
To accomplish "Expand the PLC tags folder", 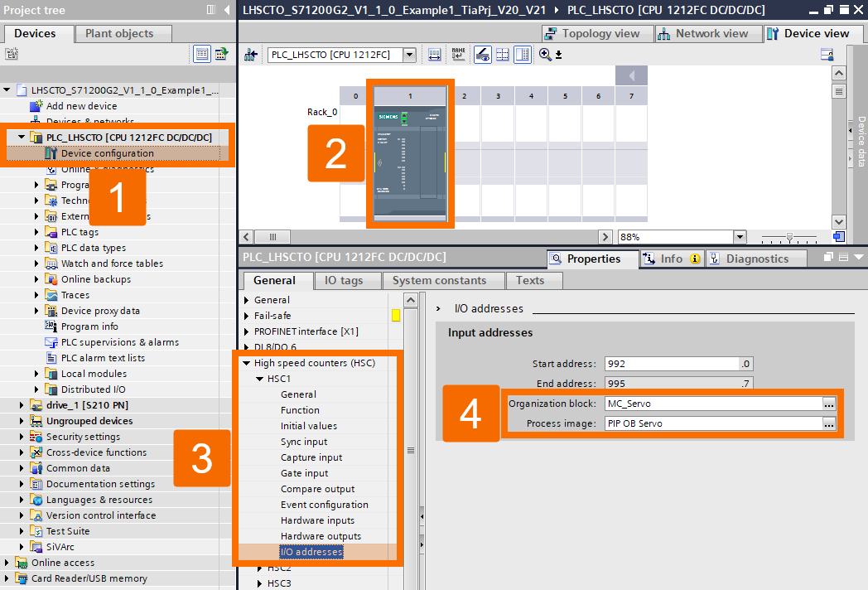I will coord(36,232).
